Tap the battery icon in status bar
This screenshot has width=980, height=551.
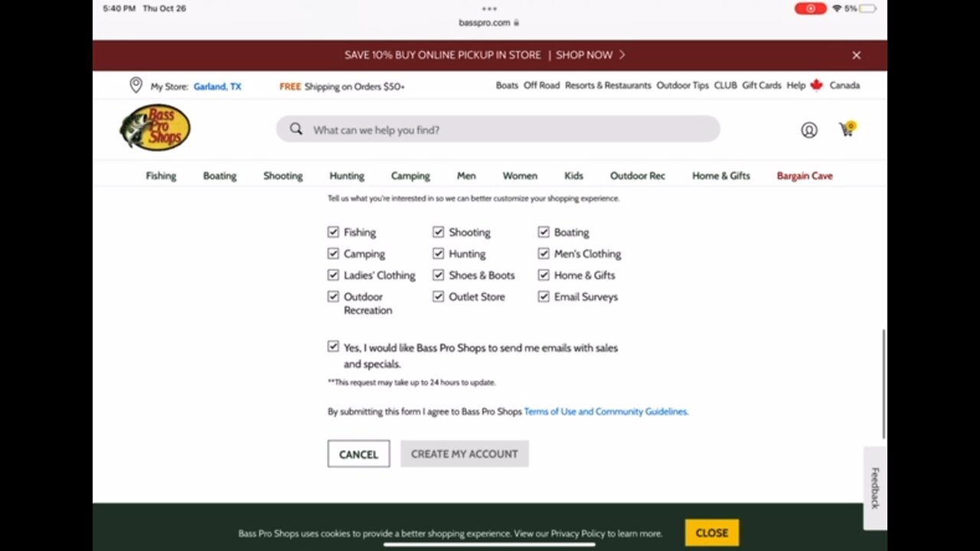click(867, 8)
